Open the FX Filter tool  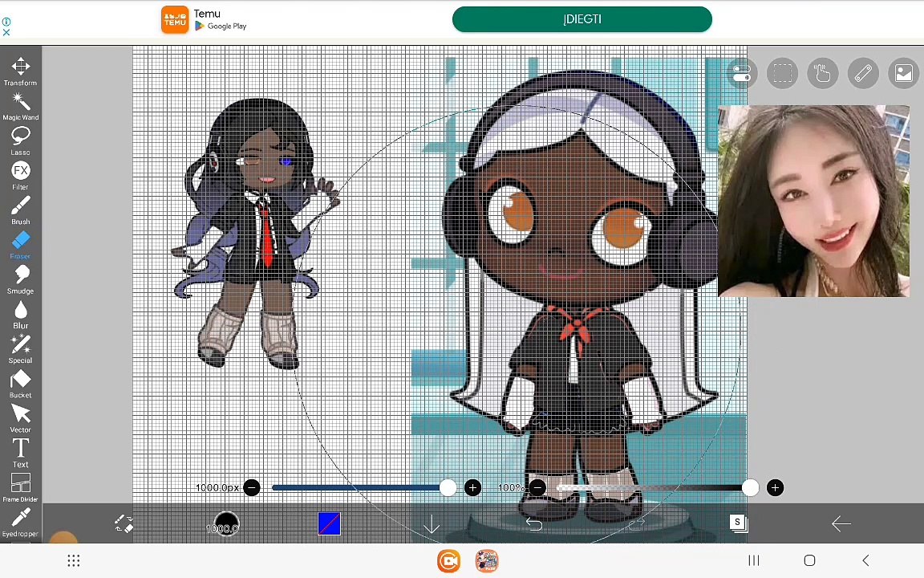(x=21, y=176)
